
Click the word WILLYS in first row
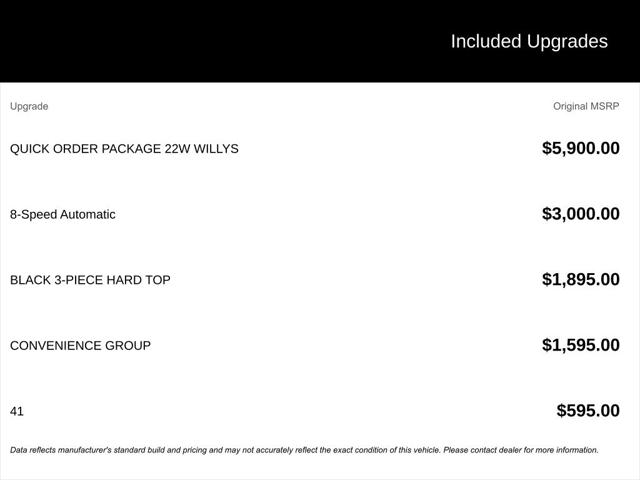point(216,149)
